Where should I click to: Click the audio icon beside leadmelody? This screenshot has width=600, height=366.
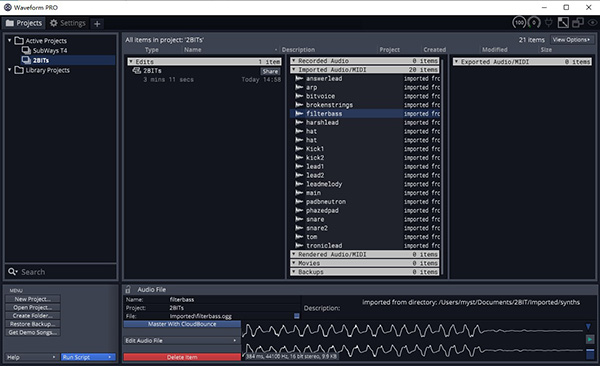pyautogui.click(x=299, y=184)
